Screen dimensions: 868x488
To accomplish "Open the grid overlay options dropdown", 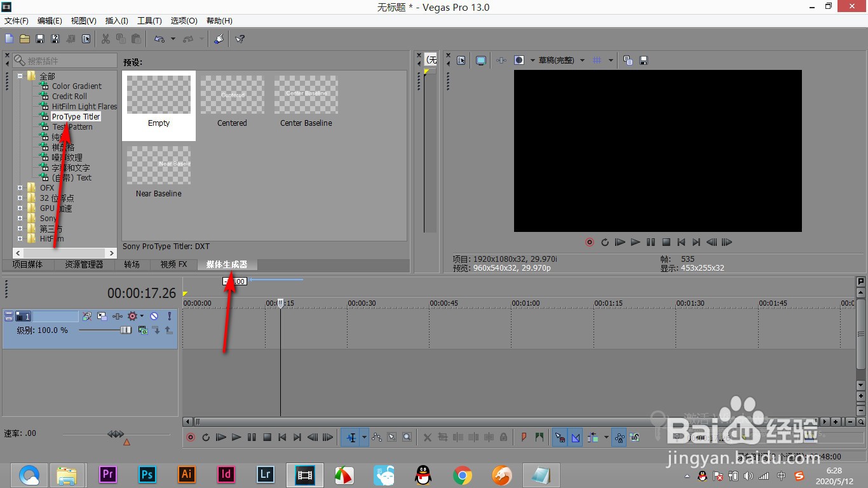I will click(x=611, y=60).
